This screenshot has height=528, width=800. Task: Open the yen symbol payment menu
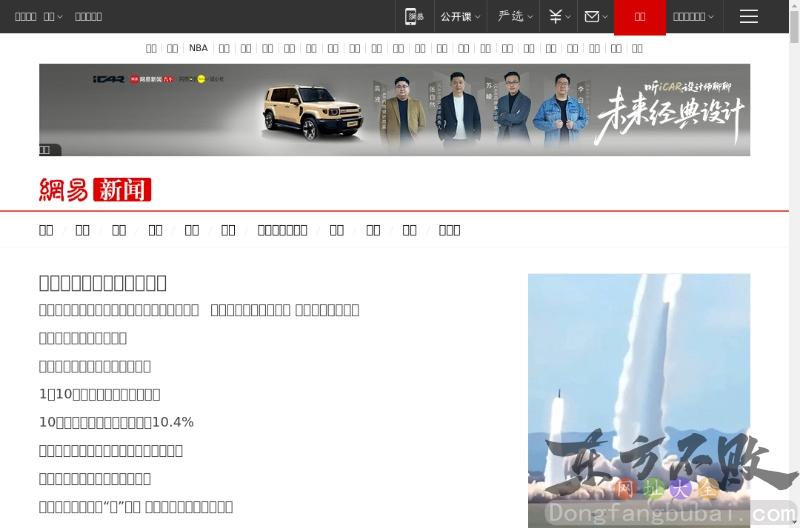559,16
